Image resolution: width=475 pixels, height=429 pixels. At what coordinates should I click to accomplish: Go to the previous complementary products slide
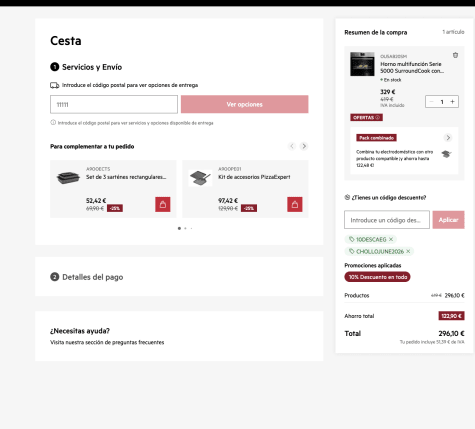click(292, 146)
